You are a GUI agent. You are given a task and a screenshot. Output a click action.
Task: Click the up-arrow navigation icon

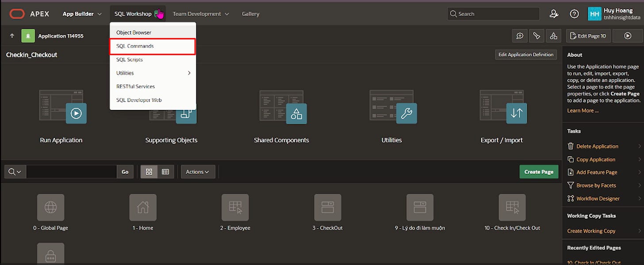12,36
